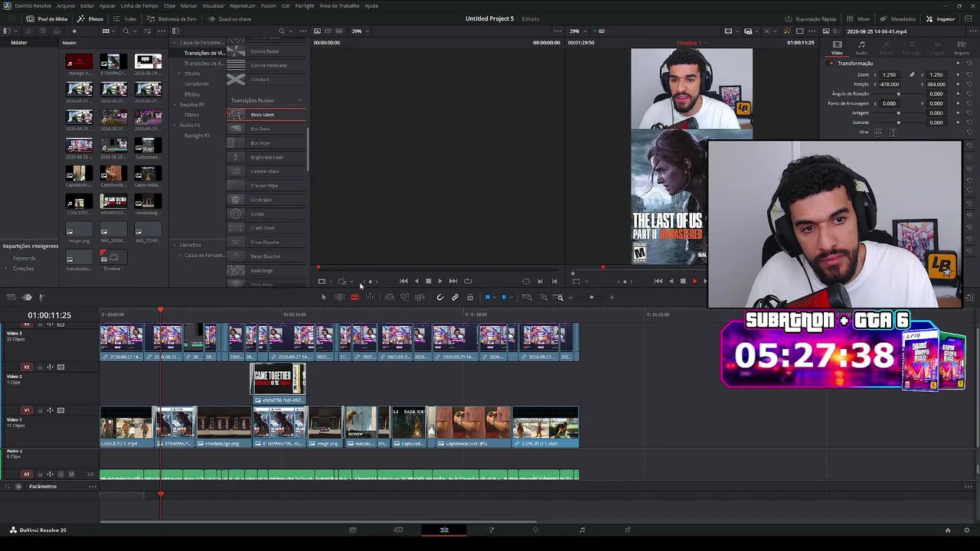Toggle loop playback in source viewer

(x=468, y=281)
